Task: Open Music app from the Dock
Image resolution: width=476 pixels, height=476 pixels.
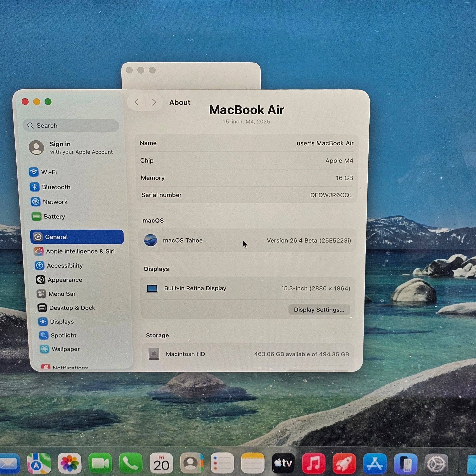Action: (313, 463)
